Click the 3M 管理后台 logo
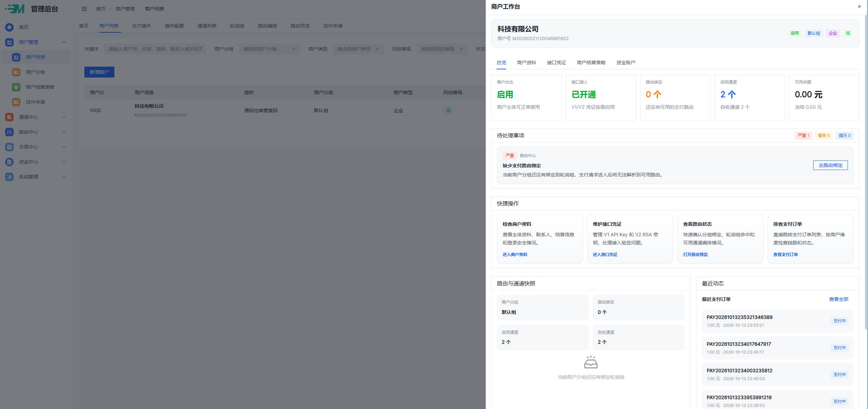 [32, 9]
